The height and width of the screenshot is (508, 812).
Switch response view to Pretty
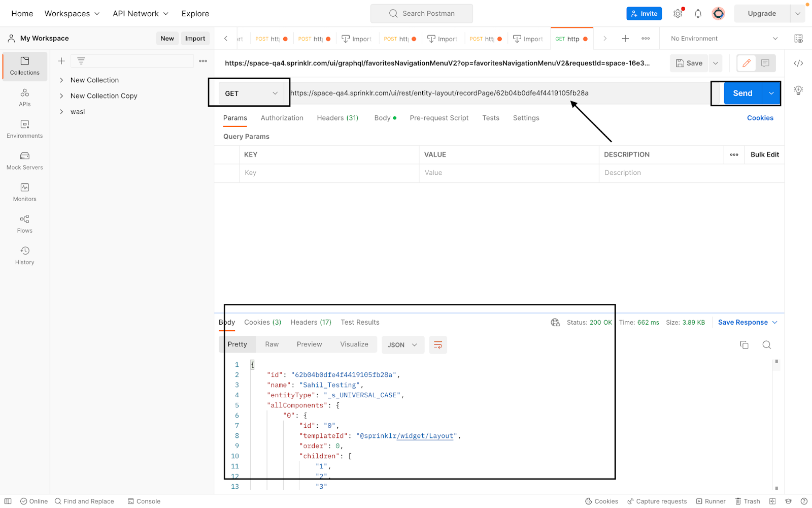(x=237, y=344)
